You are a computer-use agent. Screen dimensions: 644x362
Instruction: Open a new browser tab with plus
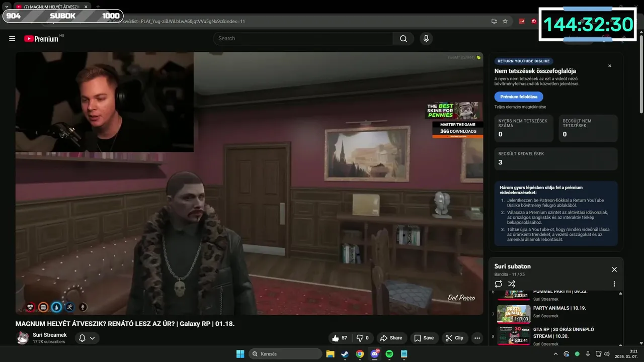98,7
